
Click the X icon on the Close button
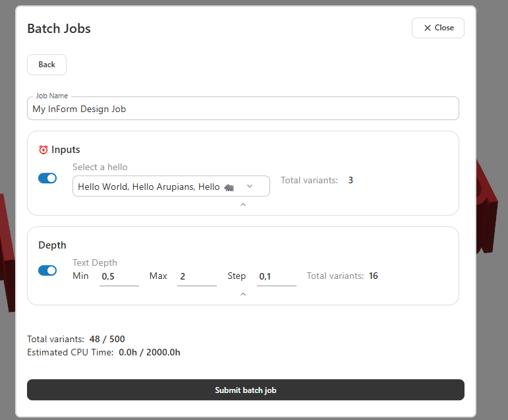click(x=428, y=28)
